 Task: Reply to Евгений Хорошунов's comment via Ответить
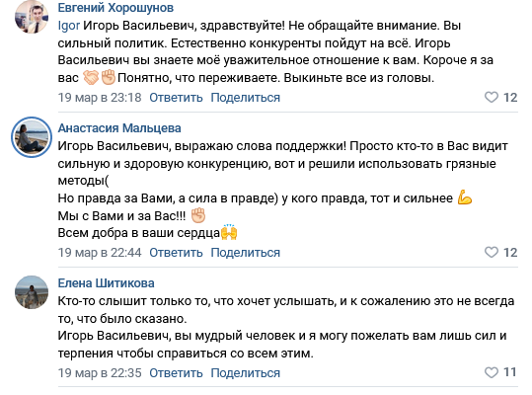(176, 98)
